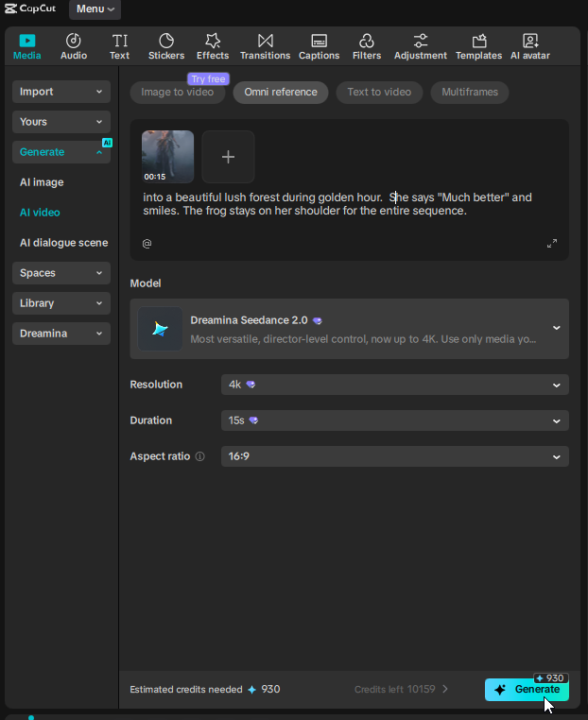
Task: Select the 00:15 reference video thumbnail
Action: (x=167, y=157)
